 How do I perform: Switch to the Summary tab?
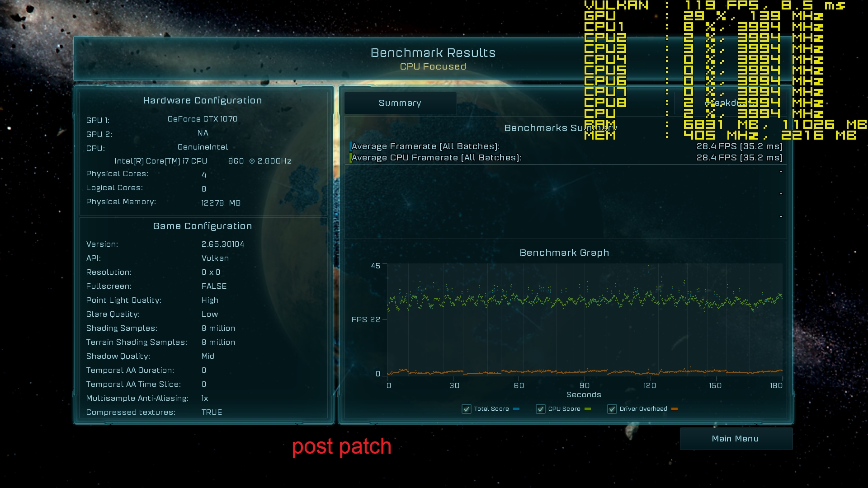click(x=400, y=103)
